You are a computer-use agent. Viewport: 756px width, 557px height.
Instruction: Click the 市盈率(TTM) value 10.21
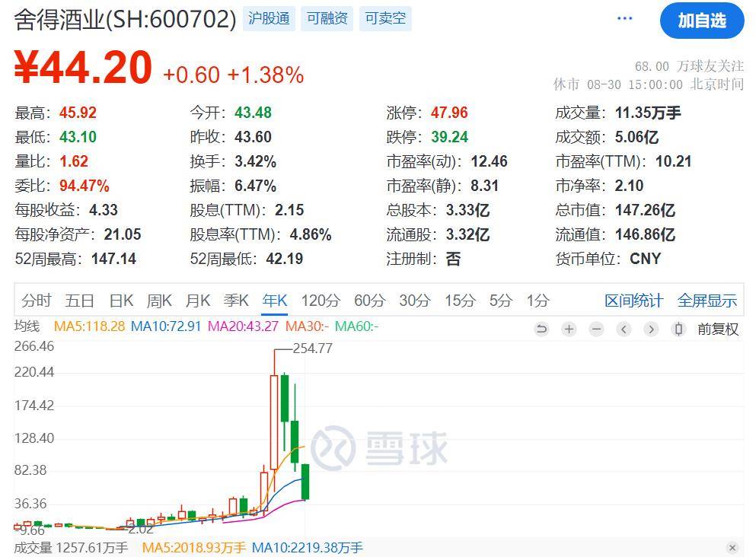(674, 161)
